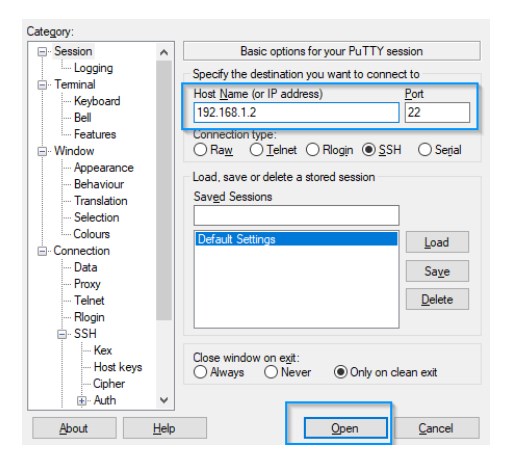The height and width of the screenshot is (458, 511).
Task: Select Raw connection type
Action: 200,150
